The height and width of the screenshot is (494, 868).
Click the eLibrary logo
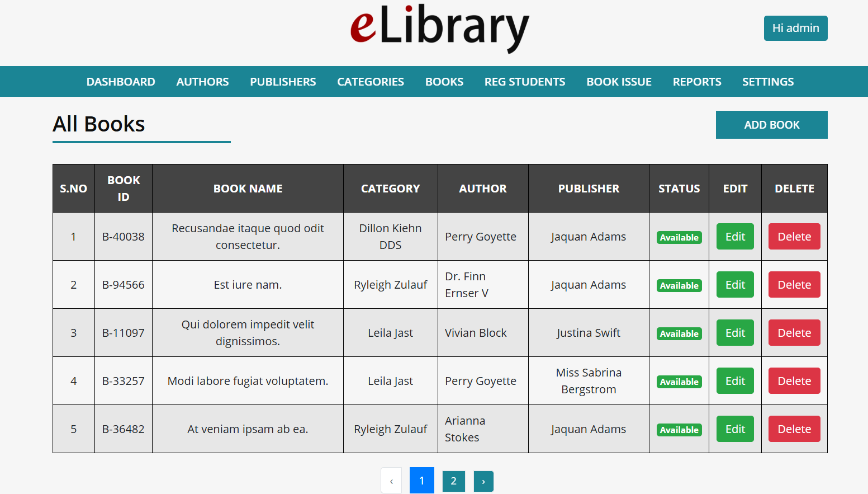(x=439, y=28)
